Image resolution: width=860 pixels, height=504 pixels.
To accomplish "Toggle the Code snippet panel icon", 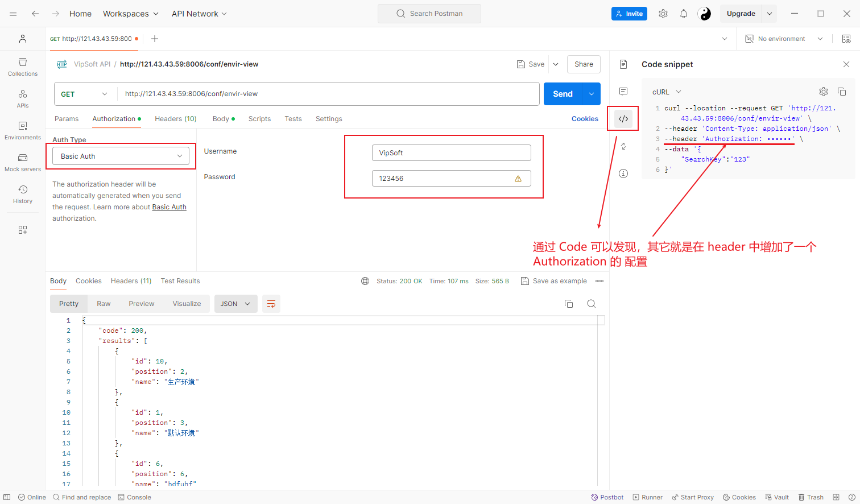I will coord(623,119).
